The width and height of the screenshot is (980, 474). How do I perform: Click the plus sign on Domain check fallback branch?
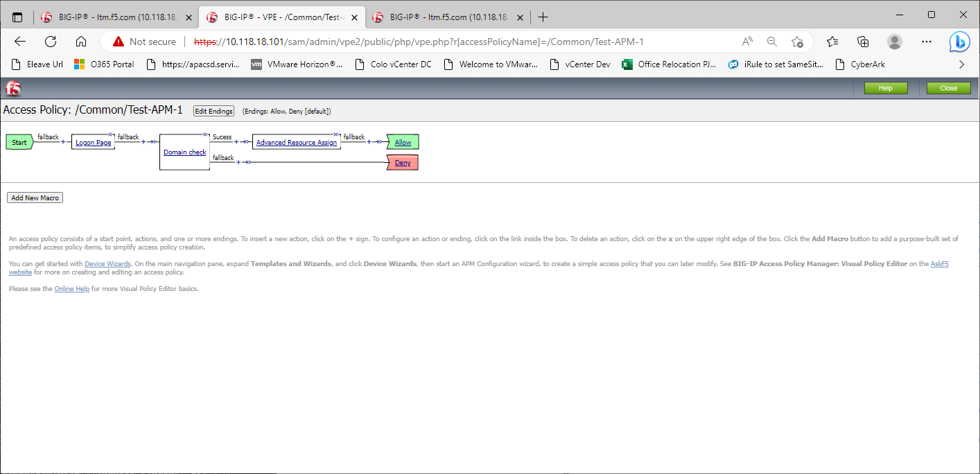[238, 162]
